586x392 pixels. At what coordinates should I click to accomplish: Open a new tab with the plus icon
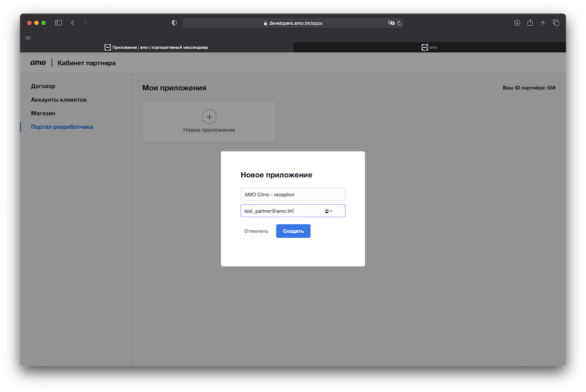[x=543, y=23]
